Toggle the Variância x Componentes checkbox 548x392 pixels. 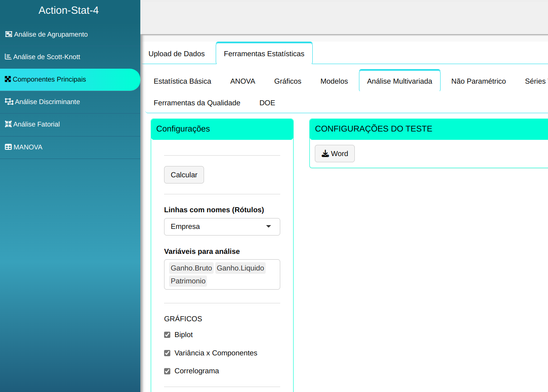click(167, 353)
